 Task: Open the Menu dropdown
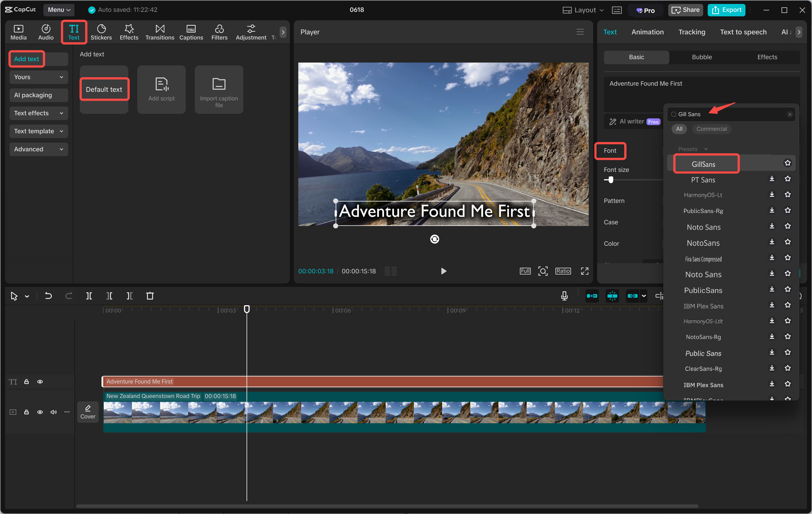59,10
